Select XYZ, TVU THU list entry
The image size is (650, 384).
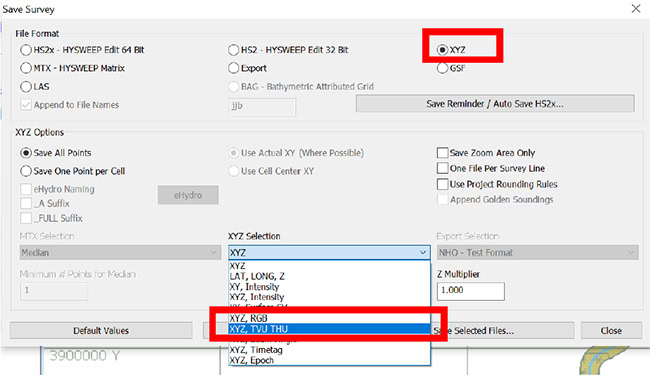pyautogui.click(x=329, y=329)
